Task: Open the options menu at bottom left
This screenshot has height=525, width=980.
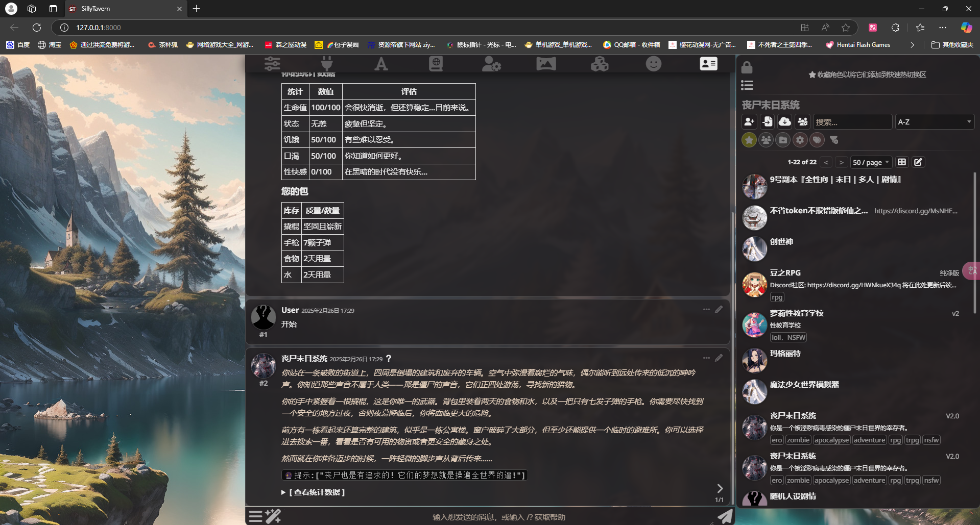Action: [x=255, y=516]
